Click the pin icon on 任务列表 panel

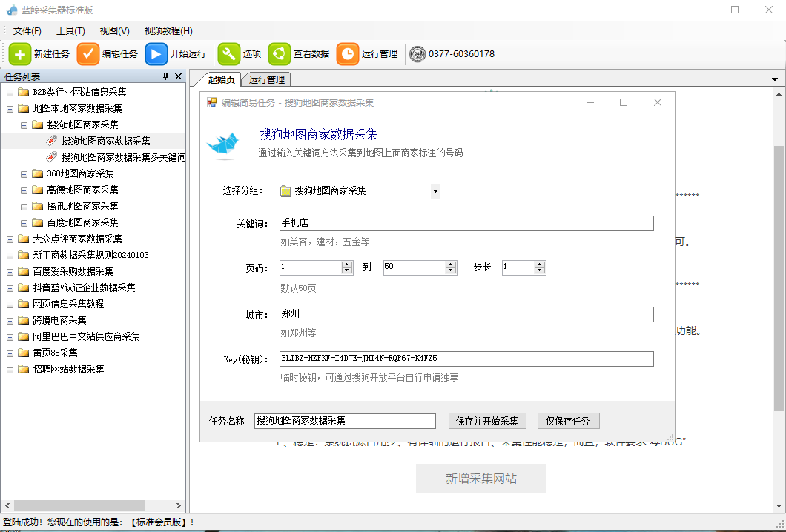165,76
